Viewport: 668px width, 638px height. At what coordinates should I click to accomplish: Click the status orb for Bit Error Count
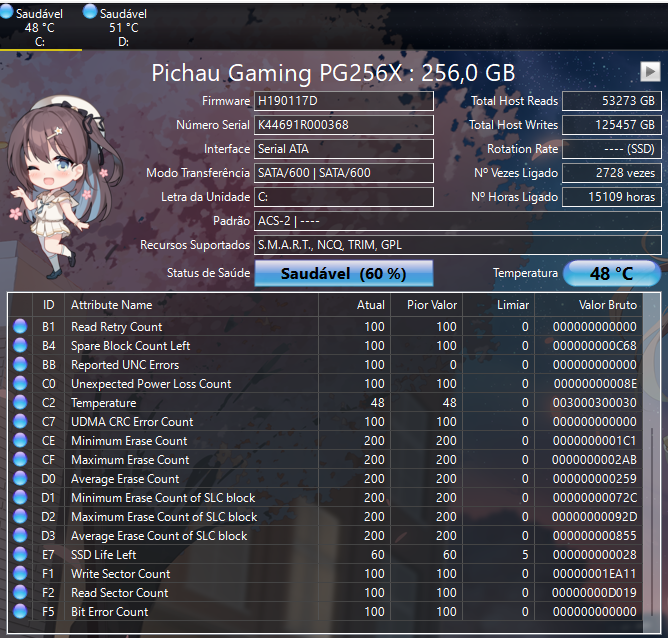click(20, 612)
